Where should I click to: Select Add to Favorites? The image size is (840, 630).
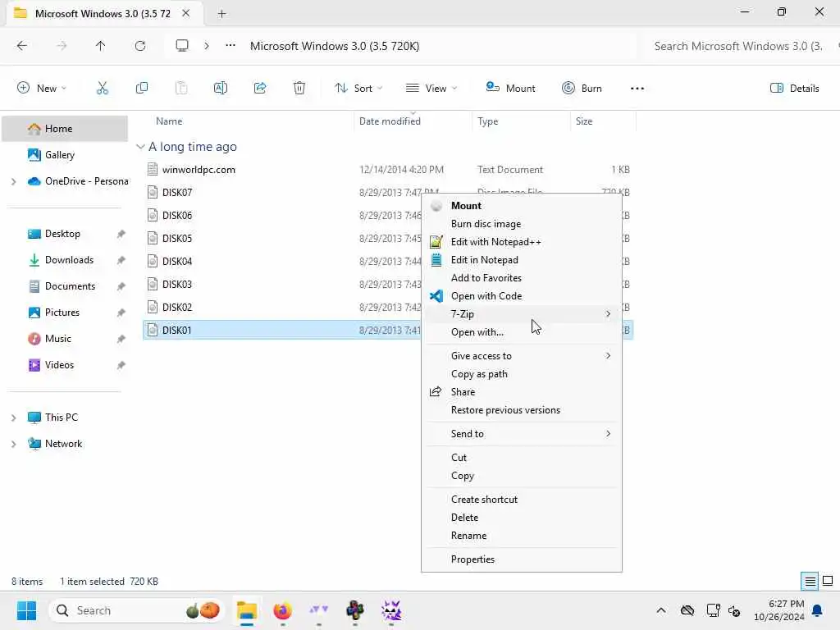[521, 278]
